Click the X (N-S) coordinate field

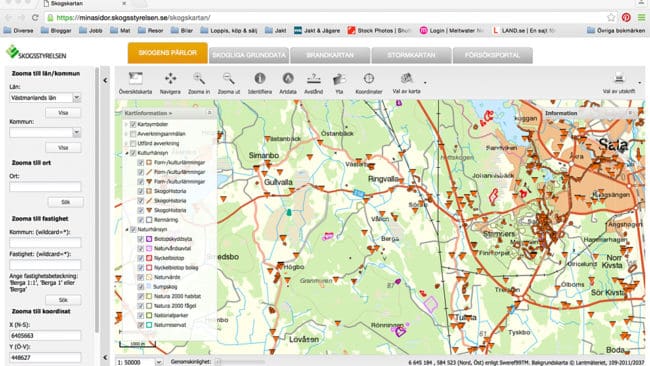45,335
